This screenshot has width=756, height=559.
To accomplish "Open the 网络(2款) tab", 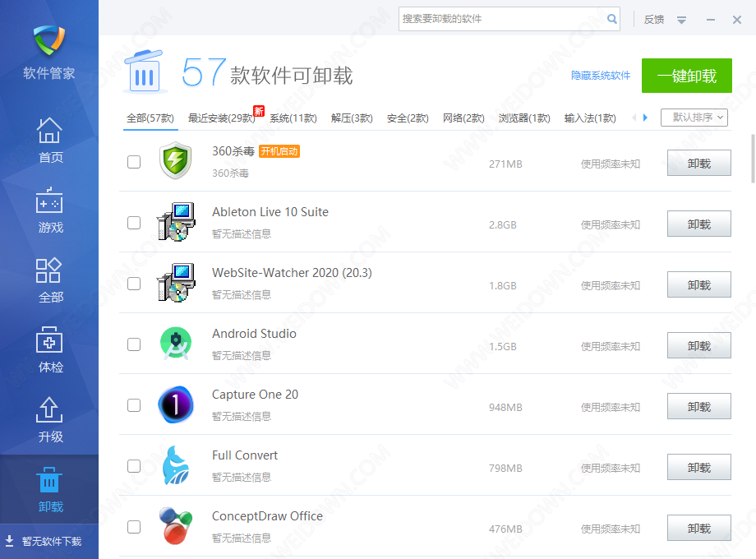I will (x=463, y=118).
